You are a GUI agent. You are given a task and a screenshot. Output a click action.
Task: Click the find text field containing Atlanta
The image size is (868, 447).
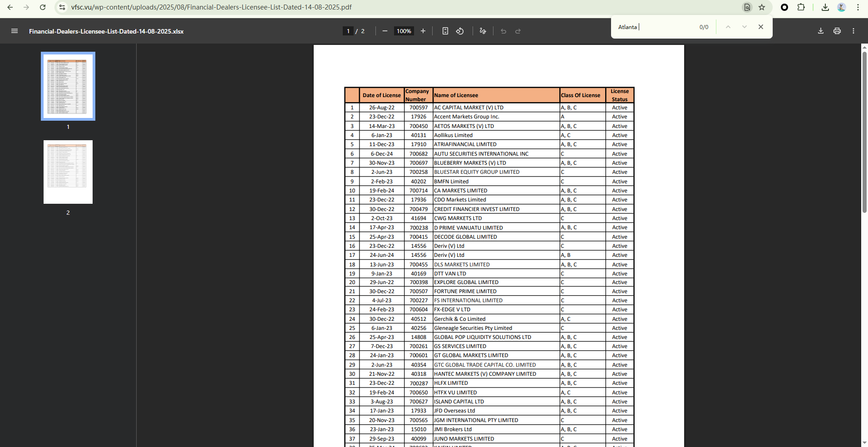click(x=654, y=27)
